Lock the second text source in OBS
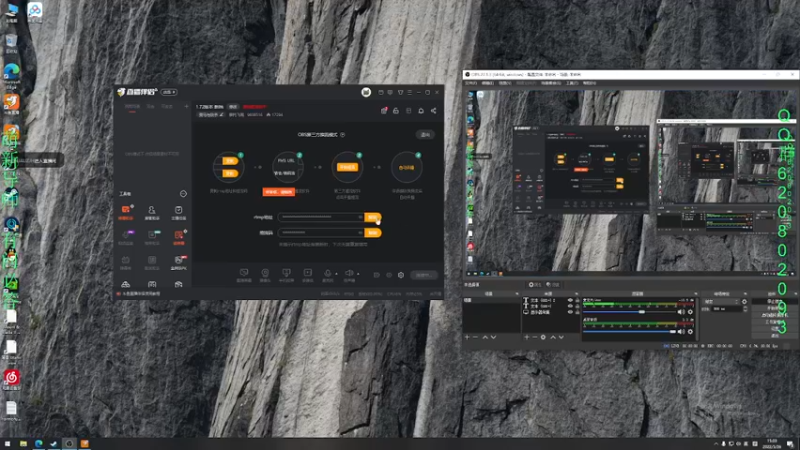The width and height of the screenshot is (800, 450). (x=578, y=306)
